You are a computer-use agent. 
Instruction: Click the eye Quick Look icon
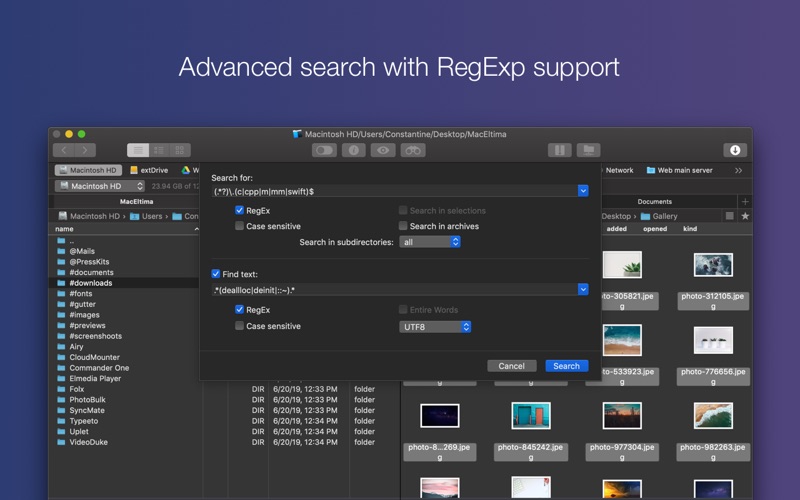tap(383, 150)
